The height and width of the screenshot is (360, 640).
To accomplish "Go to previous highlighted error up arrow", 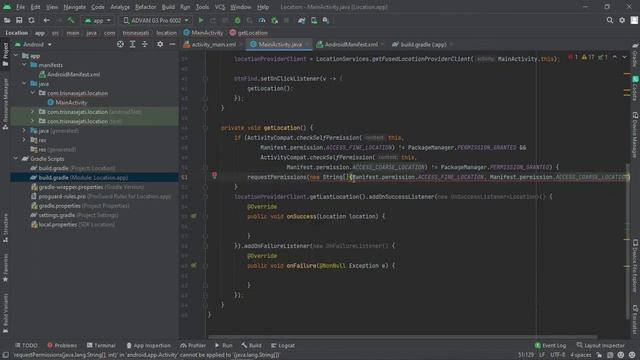I will click(615, 58).
